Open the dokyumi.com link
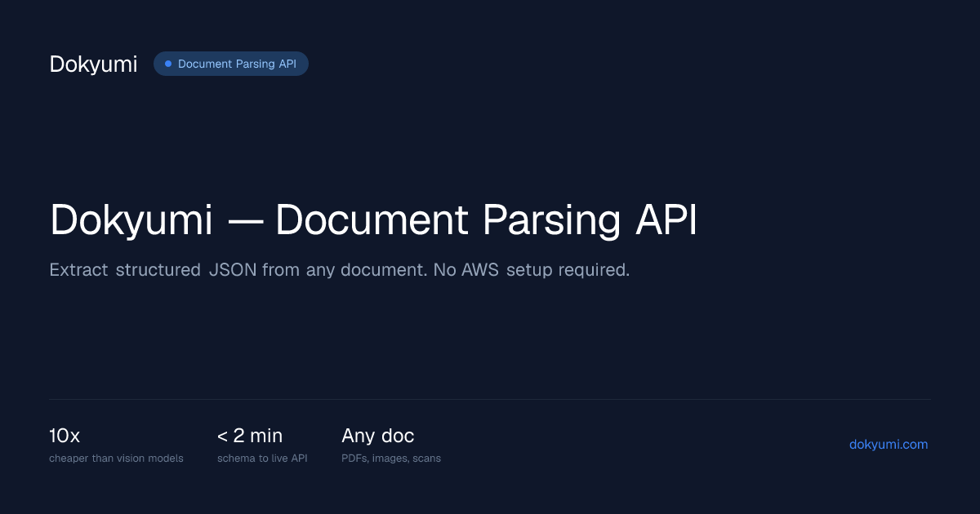This screenshot has height=514, width=980. [x=889, y=445]
